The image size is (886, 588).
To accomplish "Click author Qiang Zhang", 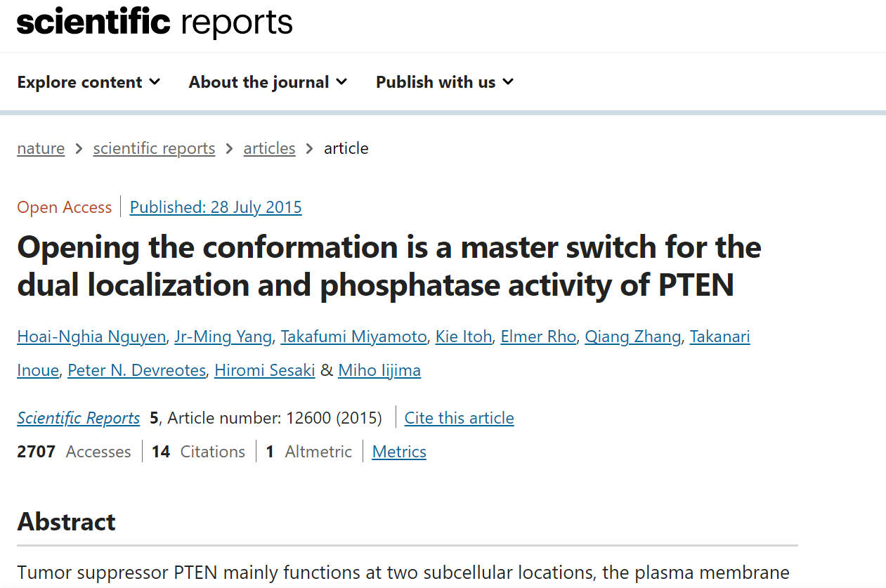I will point(632,337).
